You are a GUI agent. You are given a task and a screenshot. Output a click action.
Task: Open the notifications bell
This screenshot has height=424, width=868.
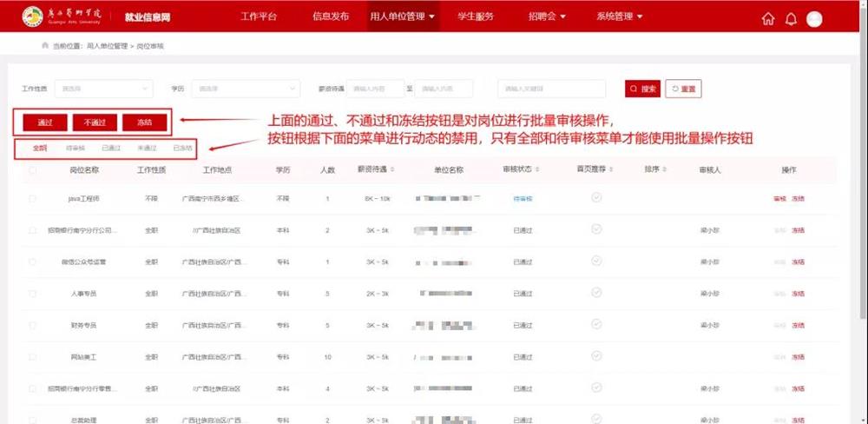(x=791, y=19)
